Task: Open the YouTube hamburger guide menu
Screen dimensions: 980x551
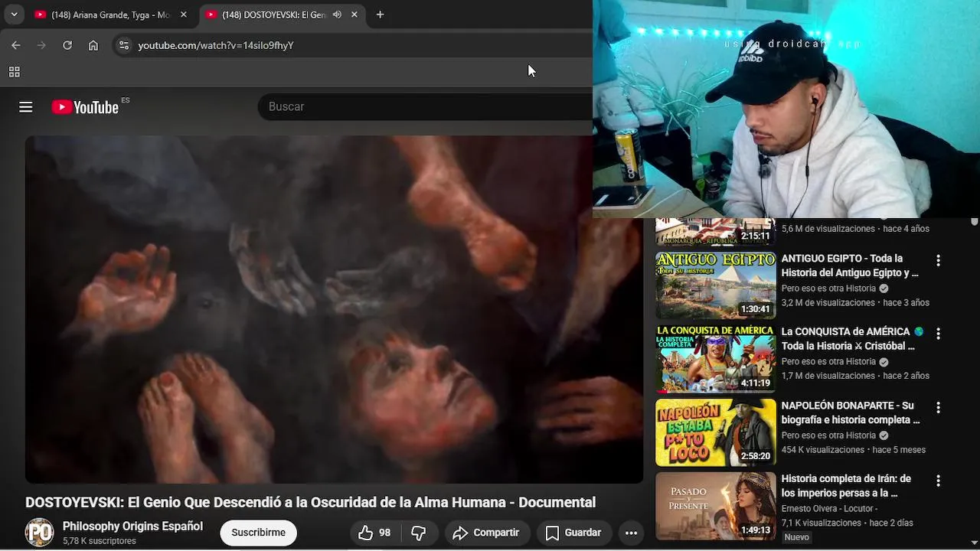Action: [26, 107]
